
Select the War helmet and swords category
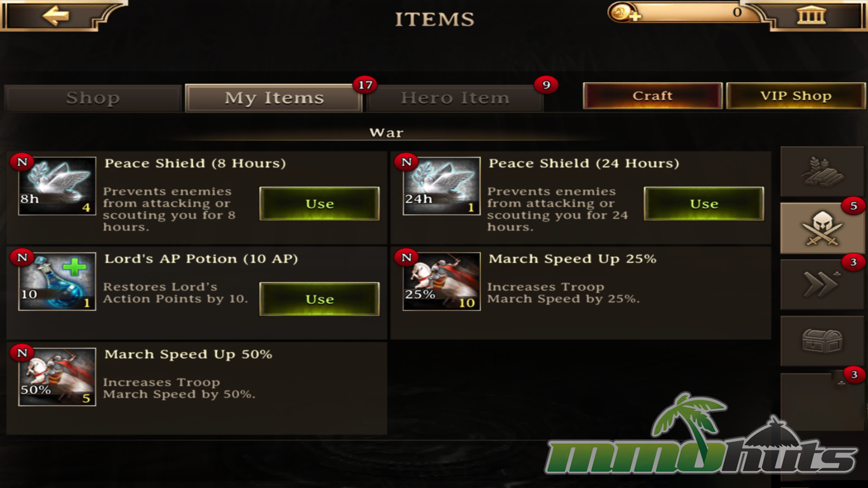coord(822,228)
